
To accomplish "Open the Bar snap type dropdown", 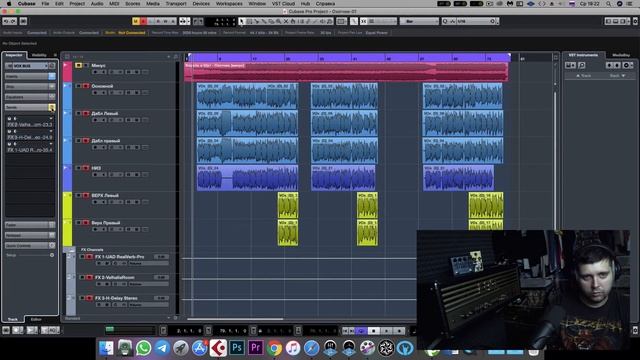I will (x=419, y=21).
